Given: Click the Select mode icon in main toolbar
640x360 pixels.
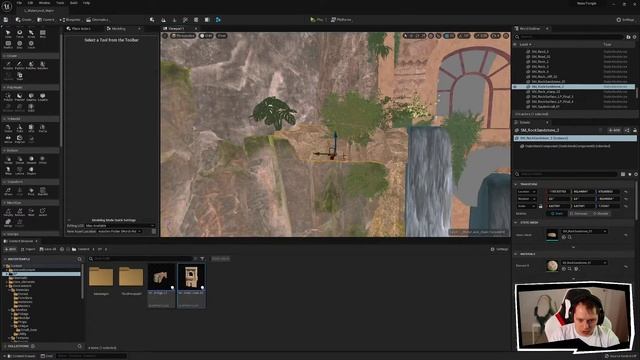Looking at the screenshot, I should point(152,20).
